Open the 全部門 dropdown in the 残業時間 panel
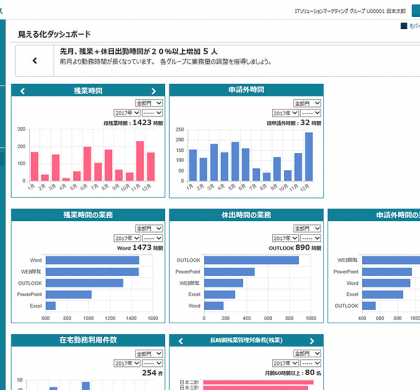420x390 pixels. coord(149,103)
